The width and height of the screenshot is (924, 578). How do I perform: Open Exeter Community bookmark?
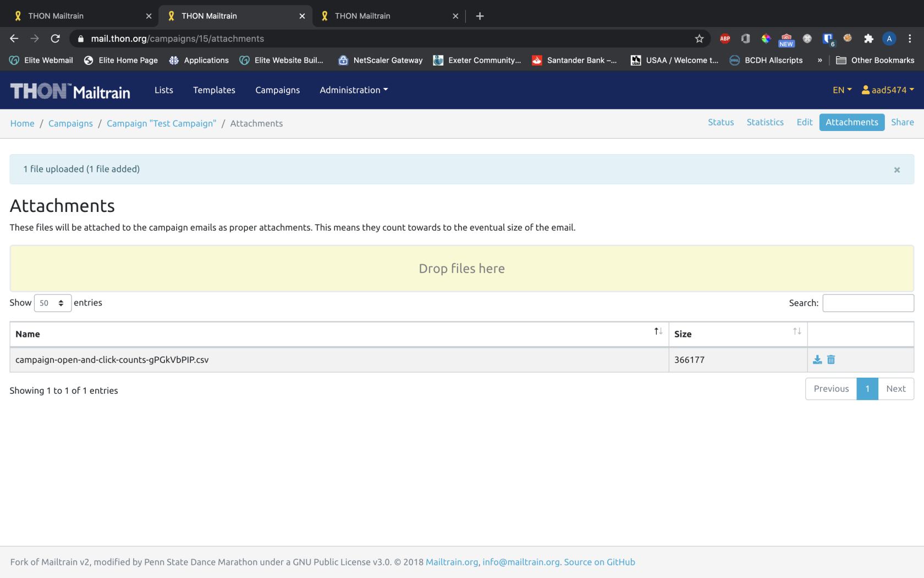point(477,60)
